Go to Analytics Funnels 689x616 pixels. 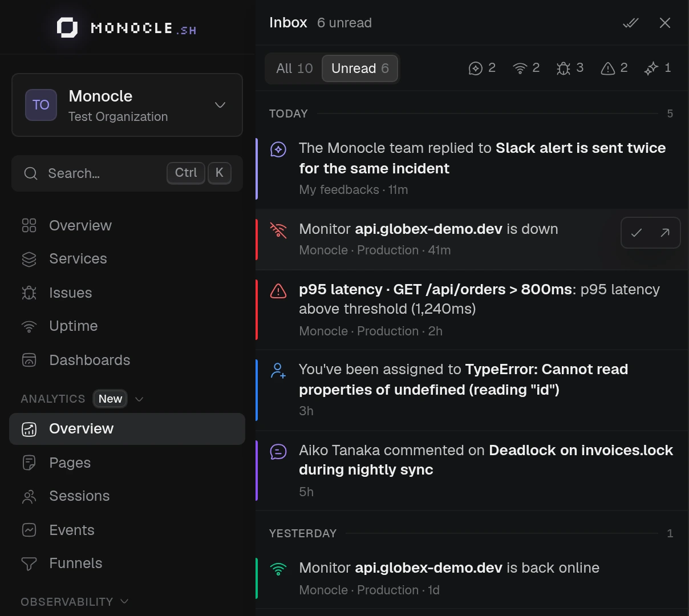click(127, 564)
